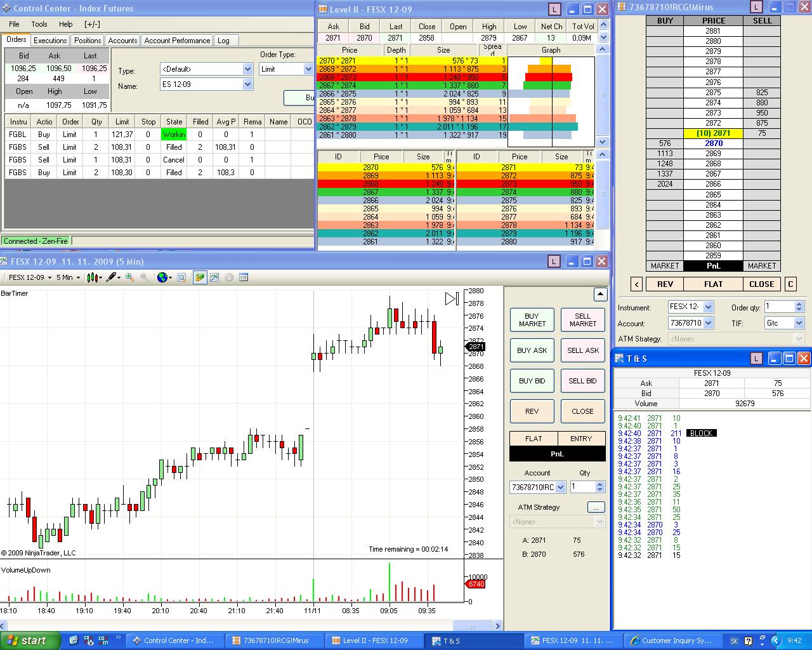Viewport: 812px width, 650px height.
Task: Click the L link button in chart window
Action: click(554, 262)
